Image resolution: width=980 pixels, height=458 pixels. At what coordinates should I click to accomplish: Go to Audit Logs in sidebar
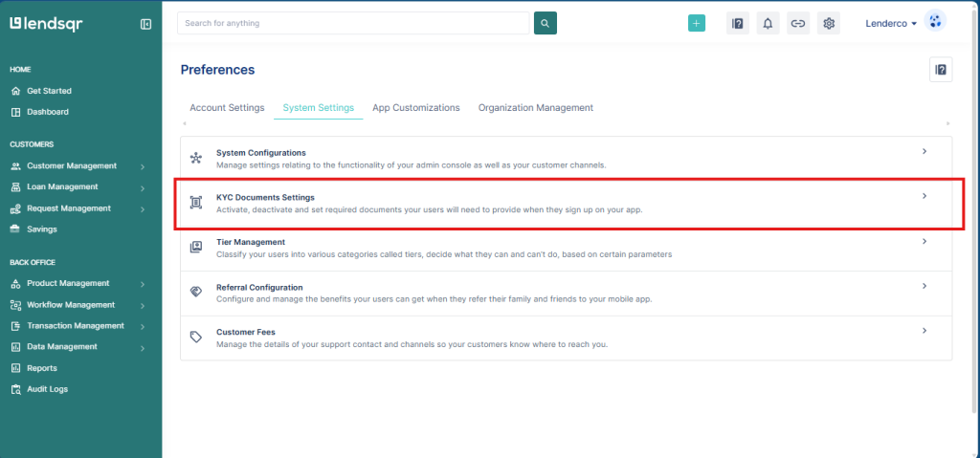click(x=47, y=389)
